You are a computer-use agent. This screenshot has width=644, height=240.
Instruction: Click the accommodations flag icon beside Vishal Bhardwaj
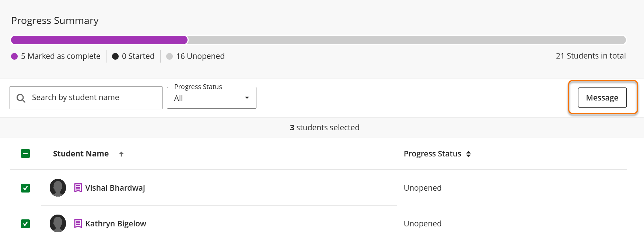[x=77, y=188]
